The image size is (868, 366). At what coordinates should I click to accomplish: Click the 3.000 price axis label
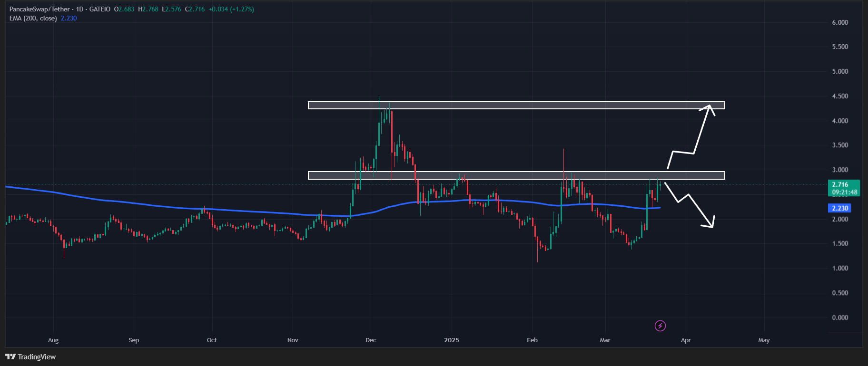[840, 170]
